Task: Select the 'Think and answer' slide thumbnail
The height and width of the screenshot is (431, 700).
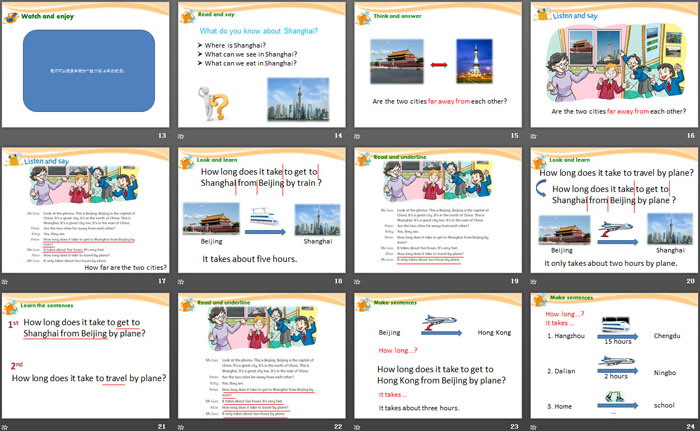Action: [438, 64]
